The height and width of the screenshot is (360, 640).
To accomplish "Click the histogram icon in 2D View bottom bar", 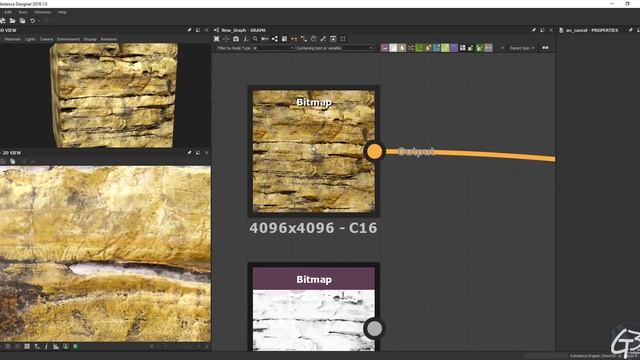I will (56, 347).
